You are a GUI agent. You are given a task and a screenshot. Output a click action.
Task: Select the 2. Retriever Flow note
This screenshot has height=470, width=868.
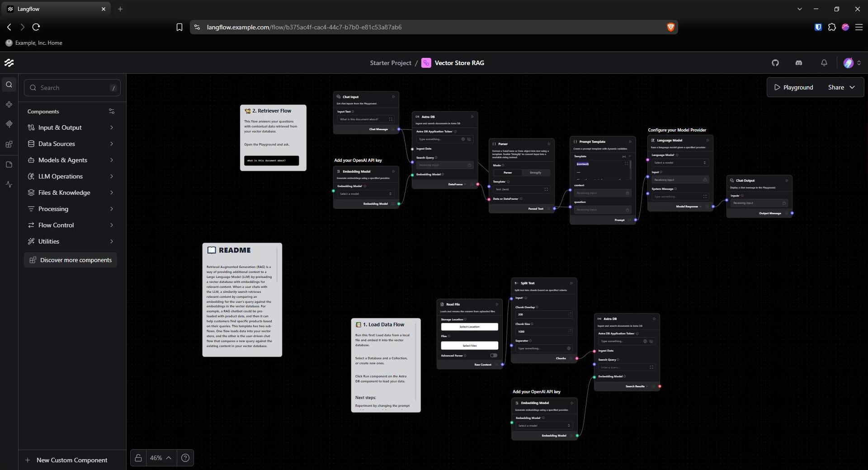click(x=273, y=138)
